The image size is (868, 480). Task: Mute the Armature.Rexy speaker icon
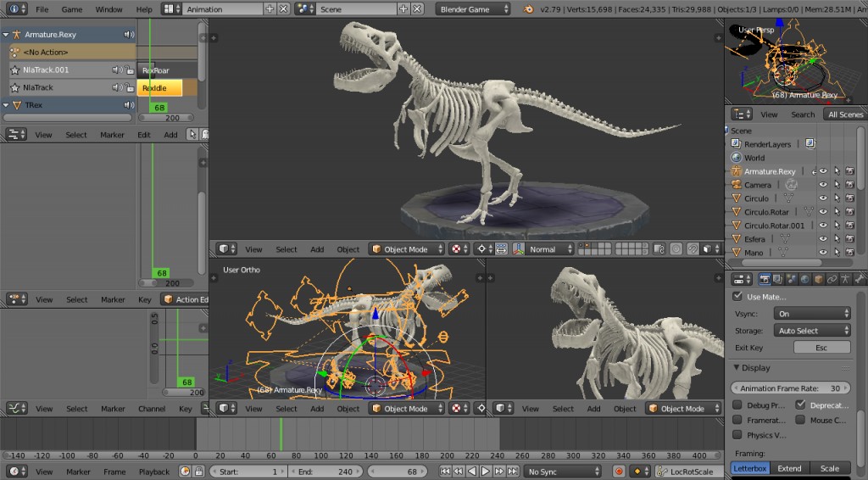[x=129, y=35]
